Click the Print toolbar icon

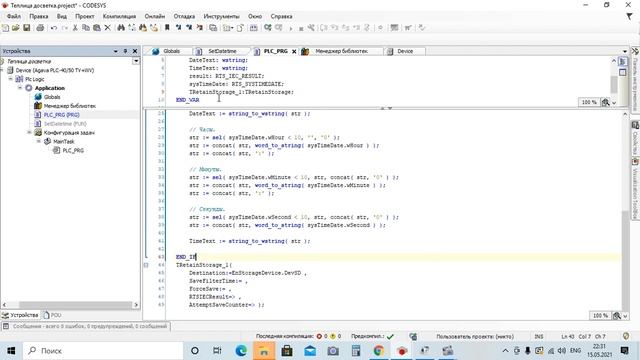40,28
